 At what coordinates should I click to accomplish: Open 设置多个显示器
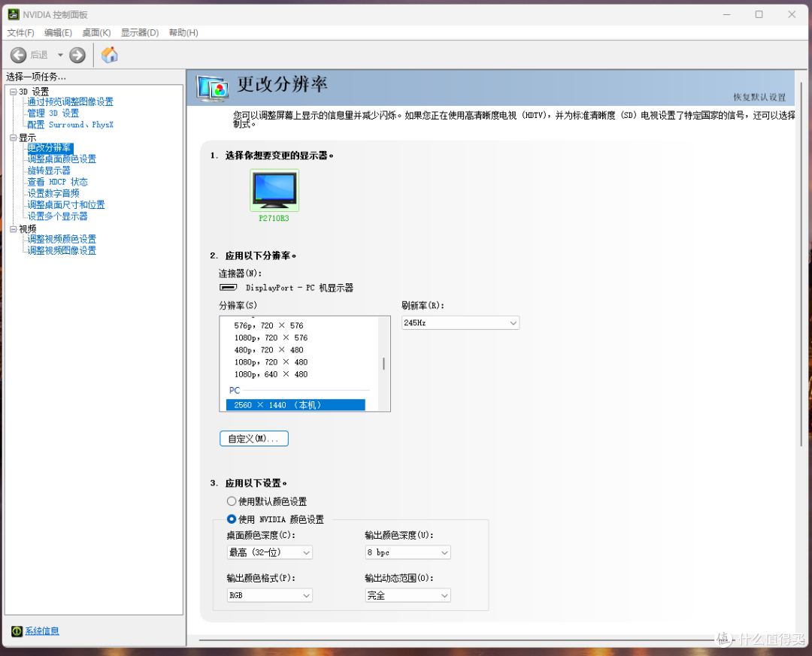(x=57, y=216)
